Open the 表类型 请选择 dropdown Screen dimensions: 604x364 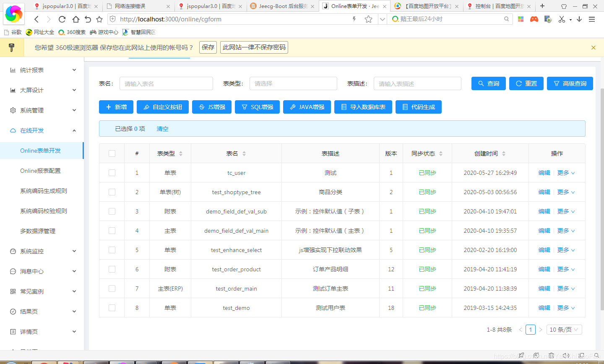coord(293,83)
